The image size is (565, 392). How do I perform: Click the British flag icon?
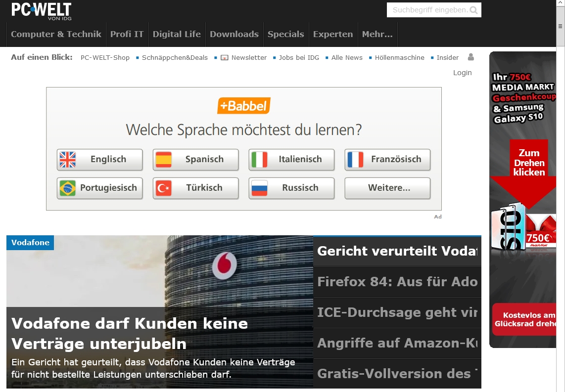68,160
